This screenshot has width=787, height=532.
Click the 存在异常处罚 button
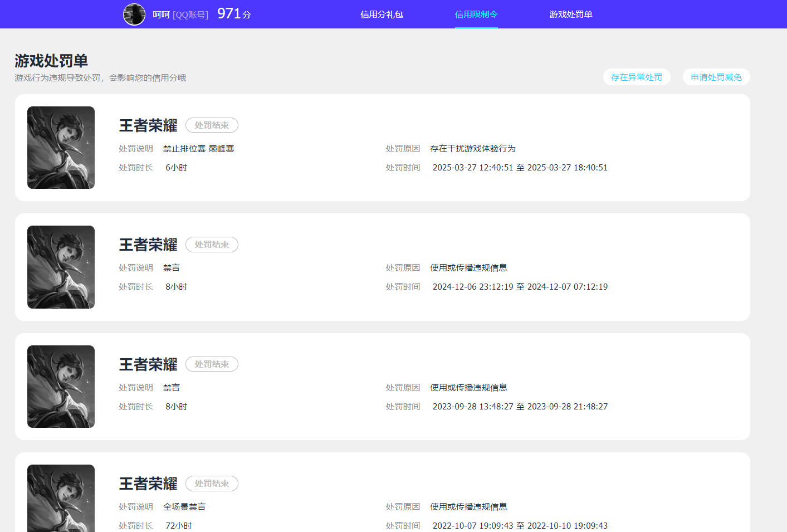pyautogui.click(x=637, y=77)
